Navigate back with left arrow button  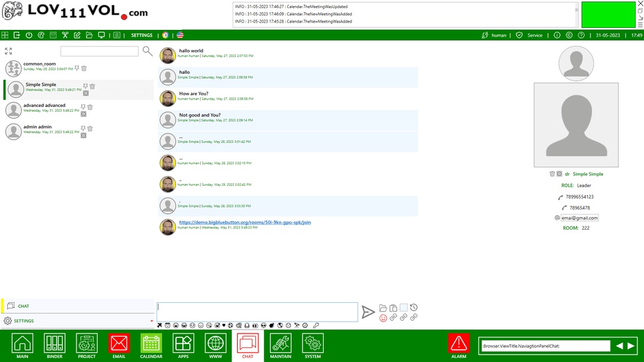pyautogui.click(x=619, y=346)
